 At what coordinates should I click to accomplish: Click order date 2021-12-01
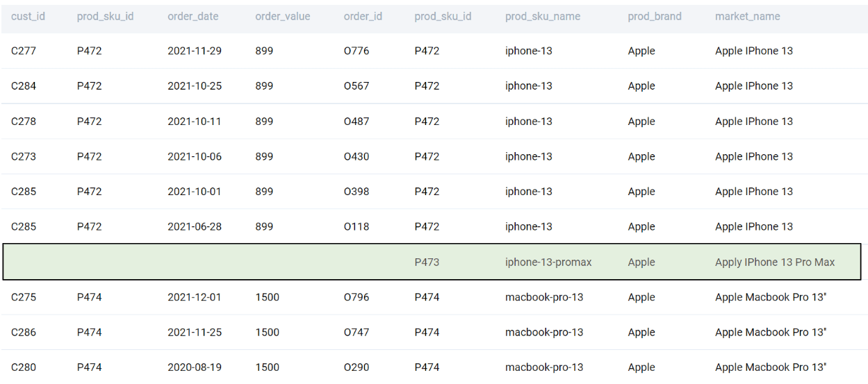click(195, 297)
